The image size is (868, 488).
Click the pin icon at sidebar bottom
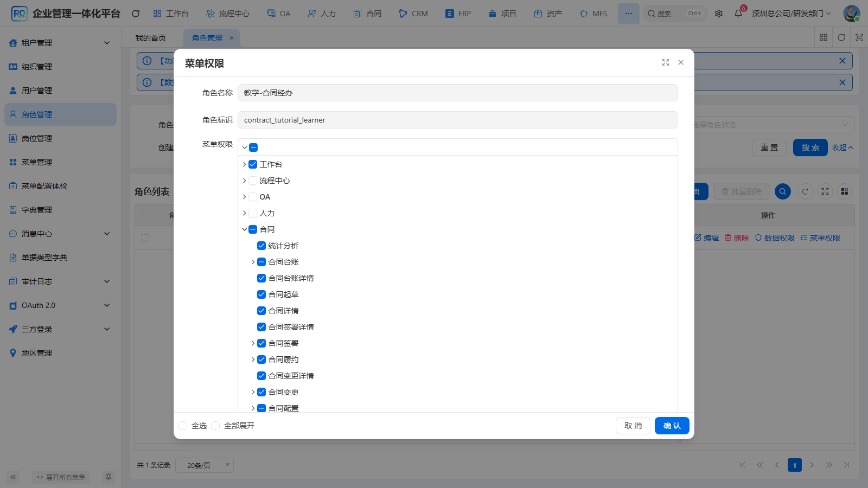(108, 477)
